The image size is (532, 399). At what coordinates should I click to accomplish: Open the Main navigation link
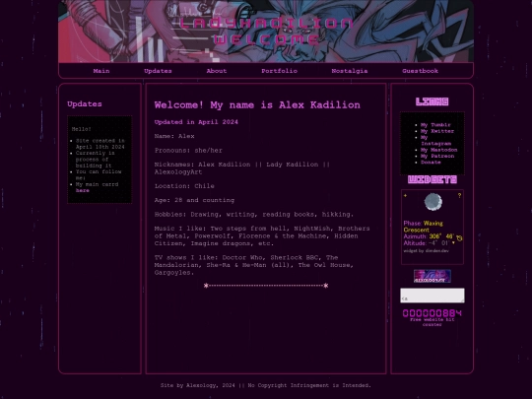tap(101, 71)
